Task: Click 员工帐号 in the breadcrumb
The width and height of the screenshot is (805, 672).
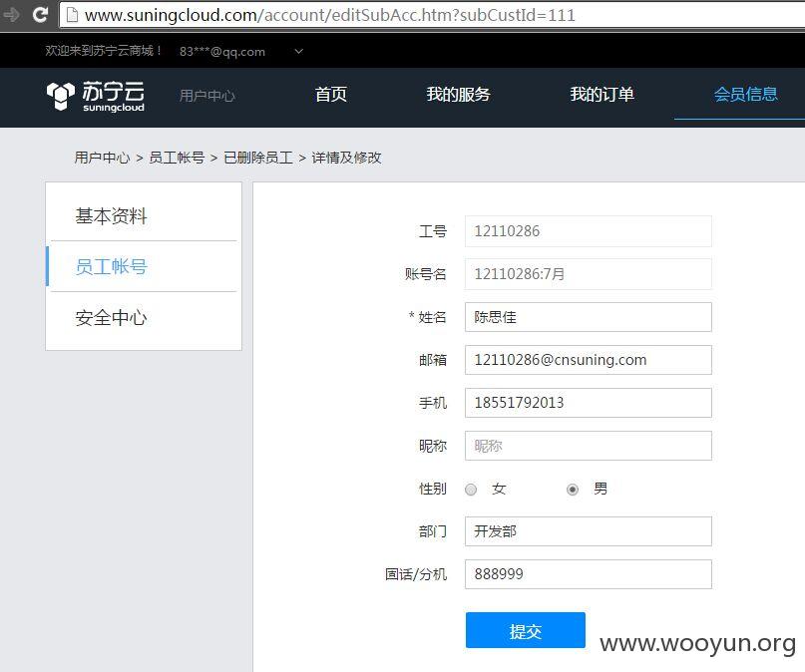Action: tap(177, 158)
